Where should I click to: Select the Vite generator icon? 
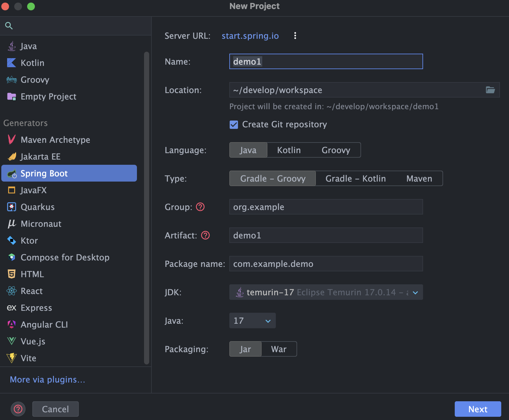pyautogui.click(x=12, y=358)
